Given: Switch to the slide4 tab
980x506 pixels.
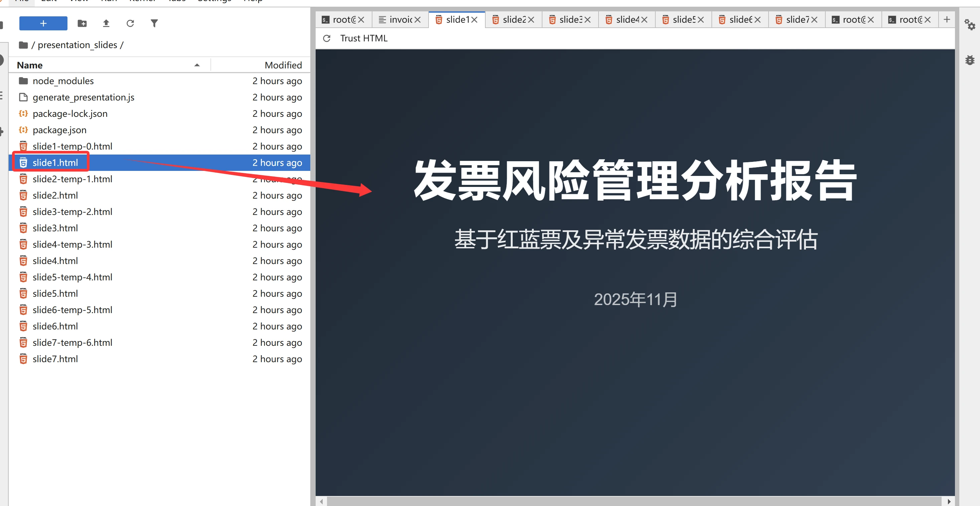Looking at the screenshot, I should [624, 19].
